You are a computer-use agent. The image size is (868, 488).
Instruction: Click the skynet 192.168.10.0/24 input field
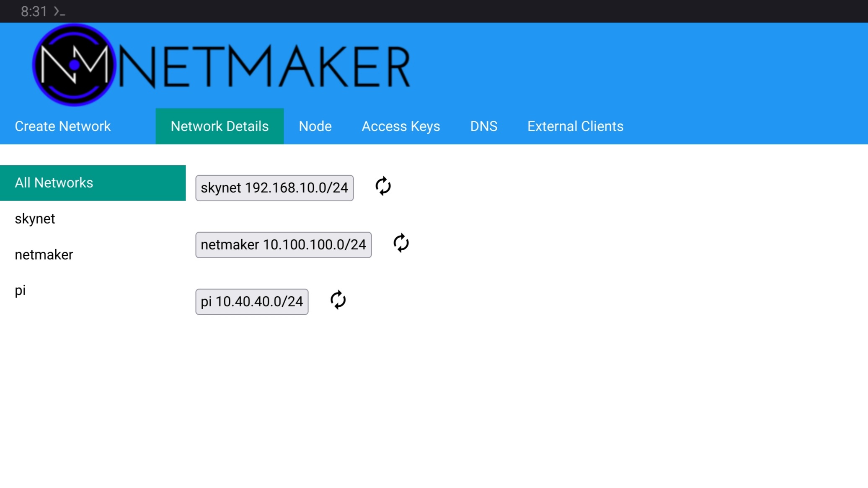274,187
